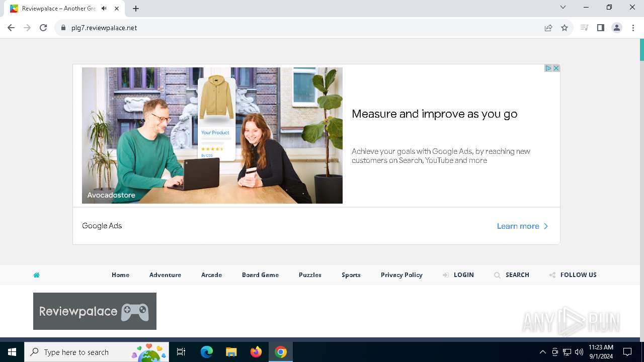Click the teal home icon in nav
Viewport: 644px width, 362px height.
click(x=36, y=275)
